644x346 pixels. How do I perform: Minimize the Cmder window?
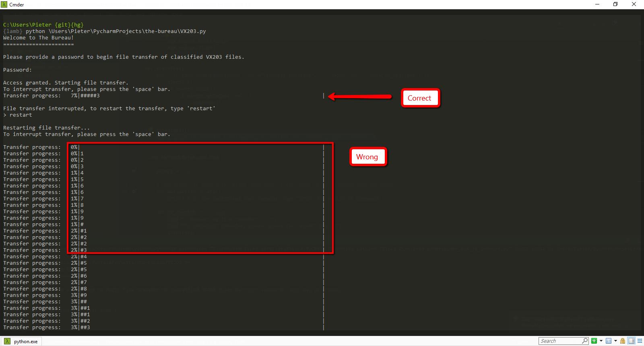[x=597, y=4]
